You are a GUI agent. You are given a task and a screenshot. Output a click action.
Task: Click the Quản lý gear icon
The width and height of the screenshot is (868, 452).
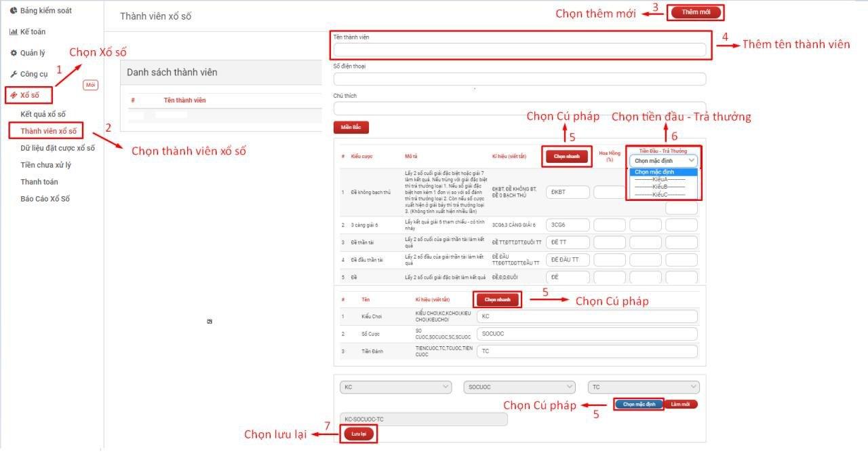14,53
